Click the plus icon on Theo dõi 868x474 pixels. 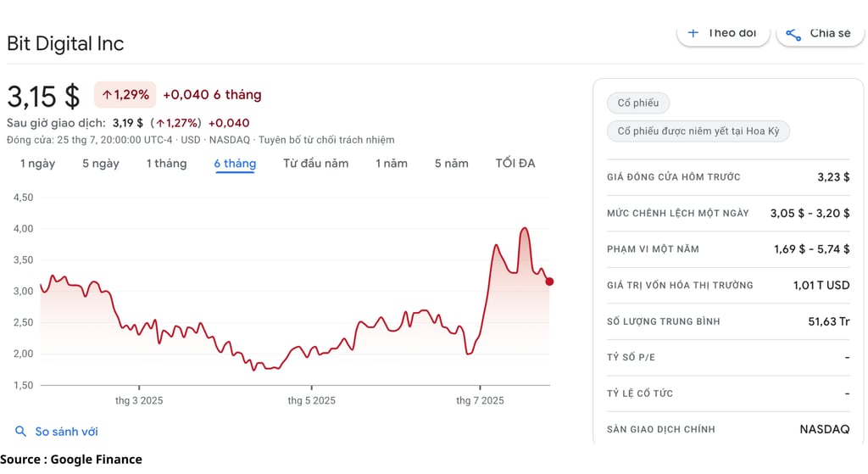tap(693, 32)
